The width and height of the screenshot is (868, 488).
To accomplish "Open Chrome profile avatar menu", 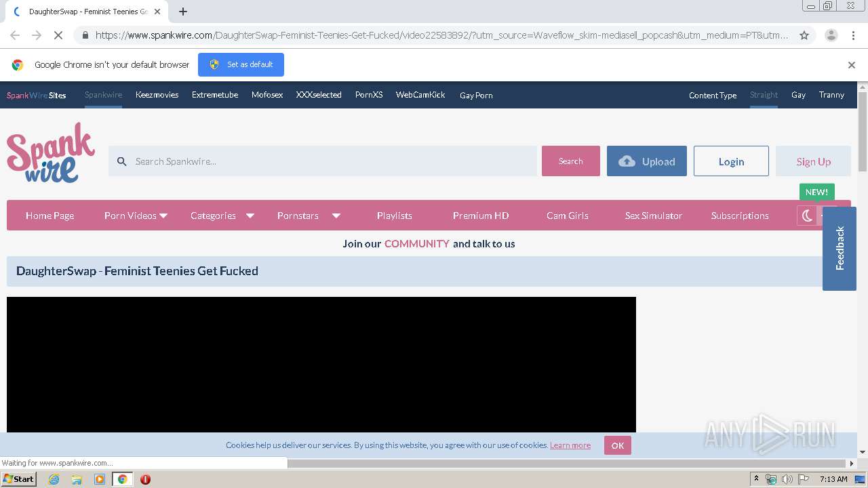I will pyautogui.click(x=831, y=35).
